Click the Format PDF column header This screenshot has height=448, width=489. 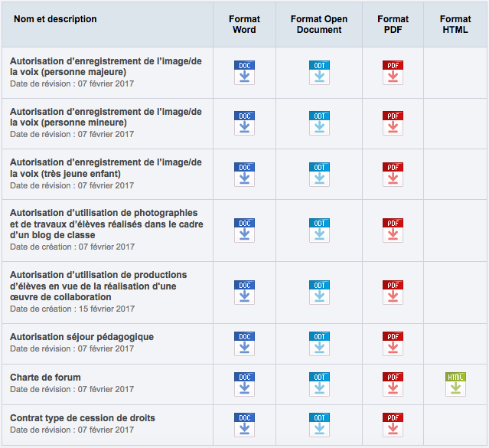pos(393,25)
